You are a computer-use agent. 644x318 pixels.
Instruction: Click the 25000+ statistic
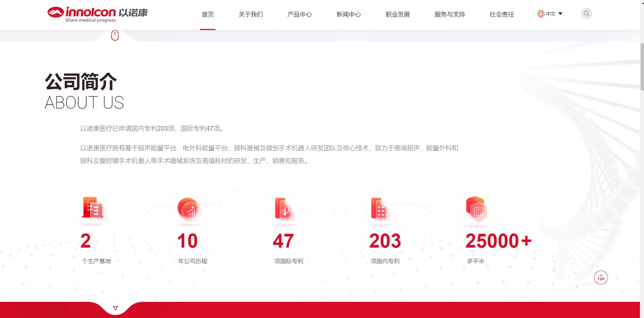(x=498, y=241)
